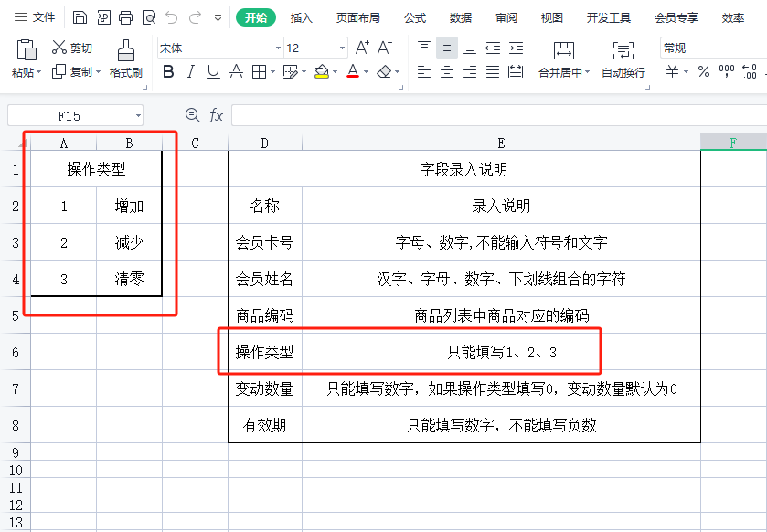767x532 pixels.
Task: Open the font name (宋体) dropdown
Action: [x=277, y=47]
